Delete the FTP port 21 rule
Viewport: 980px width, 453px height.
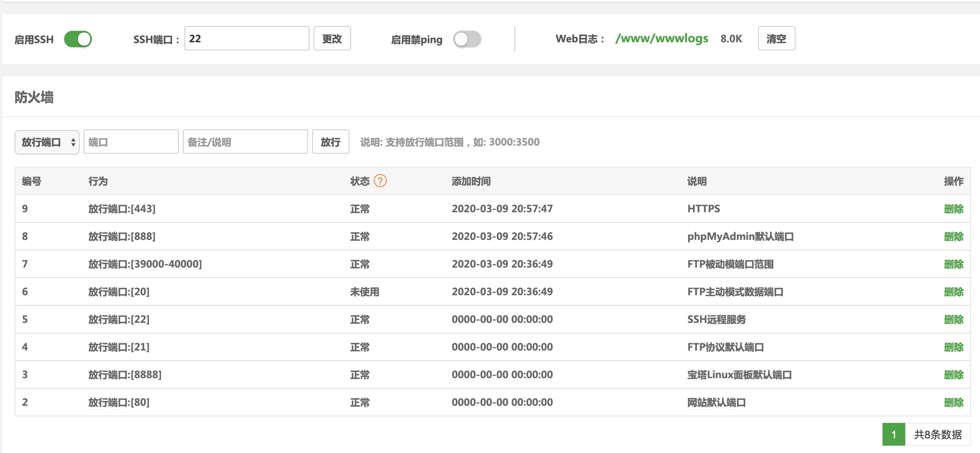point(953,347)
